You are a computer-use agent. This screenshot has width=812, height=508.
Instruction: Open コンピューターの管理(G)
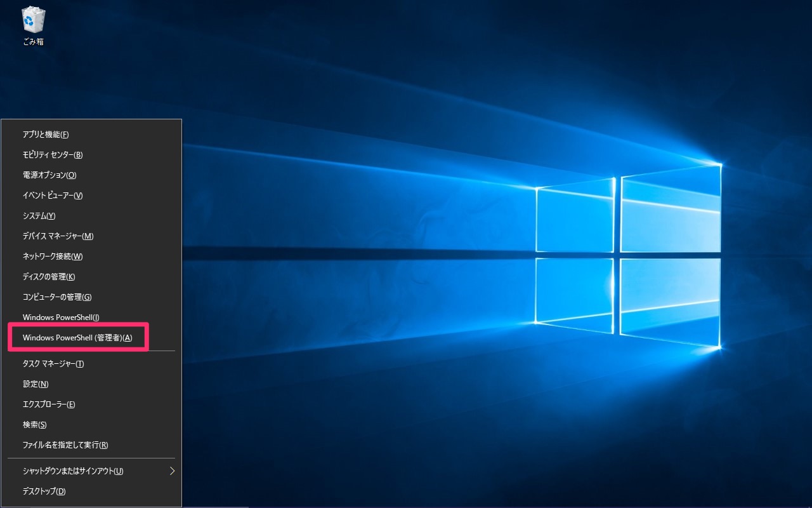tap(91, 297)
